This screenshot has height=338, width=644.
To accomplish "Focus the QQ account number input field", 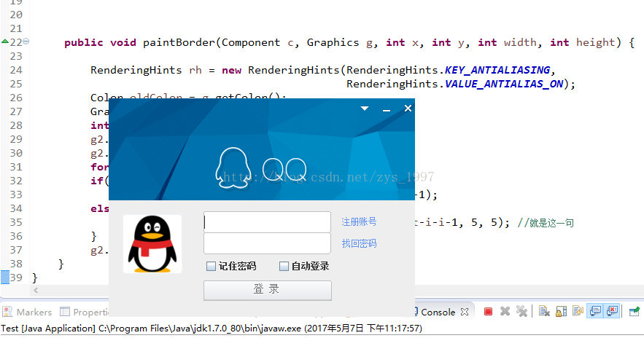I will point(268,222).
